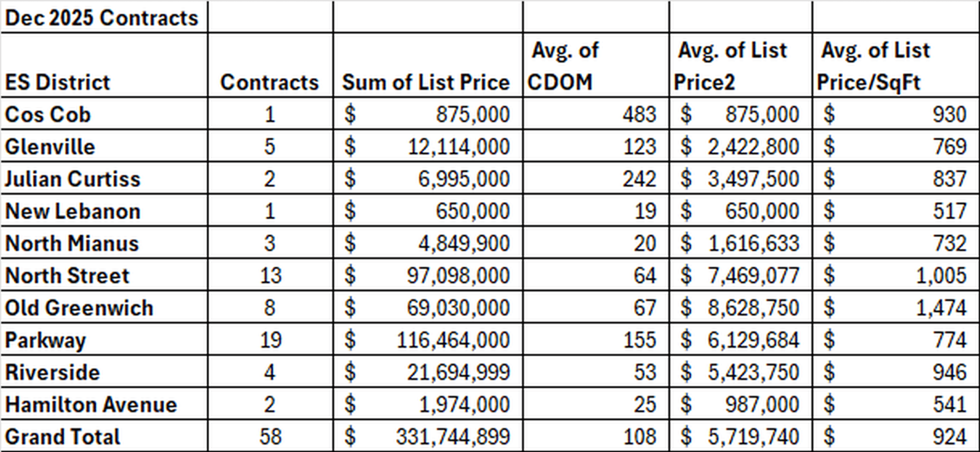Click the Avg. of List Price/SqFt header
980x452 pixels.
coord(874,66)
